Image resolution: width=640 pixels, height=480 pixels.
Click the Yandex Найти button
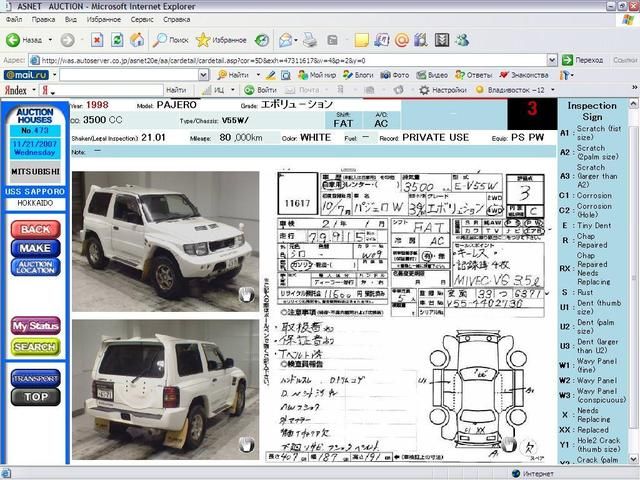click(x=176, y=90)
